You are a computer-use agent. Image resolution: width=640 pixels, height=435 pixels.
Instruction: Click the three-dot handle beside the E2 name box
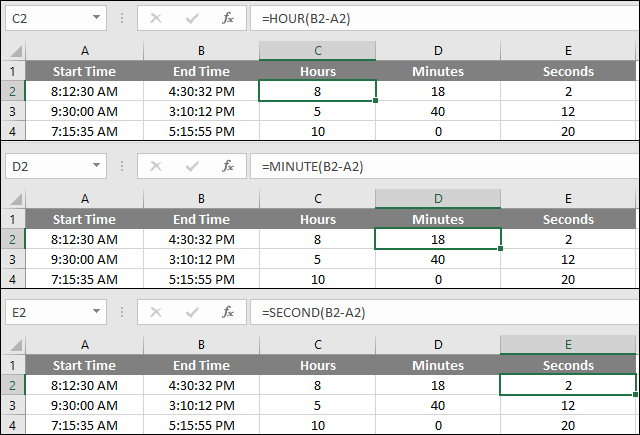coord(122,312)
